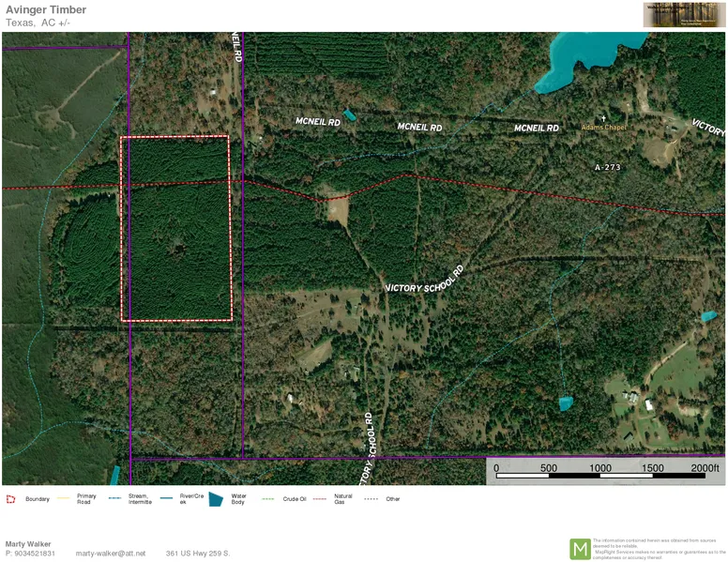728x562 pixels.
Task: Click the A-273 survey label
Action: (x=608, y=167)
